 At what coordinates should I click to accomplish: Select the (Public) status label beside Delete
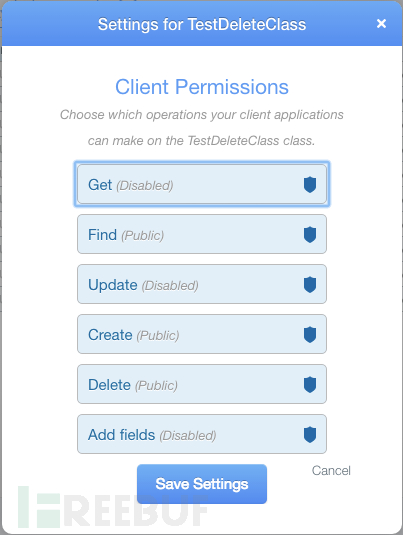click(156, 386)
